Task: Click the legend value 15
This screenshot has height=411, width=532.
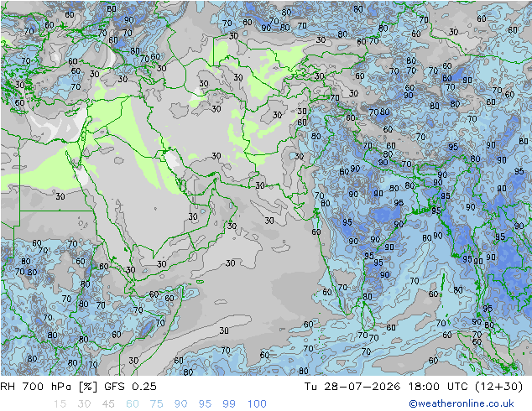Action: coord(60,404)
